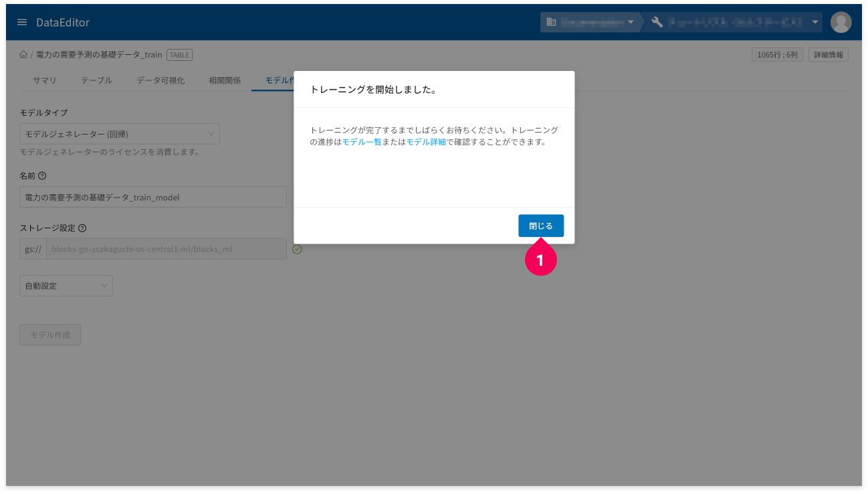Click the 閉じる button in dialog
This screenshot has height=494, width=868.
coord(541,226)
